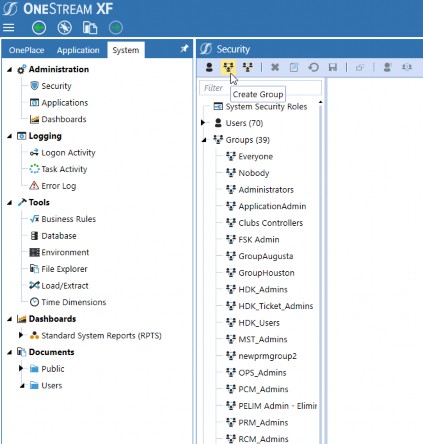Collapse the Administration section
The image size is (423, 444).
coord(10,70)
